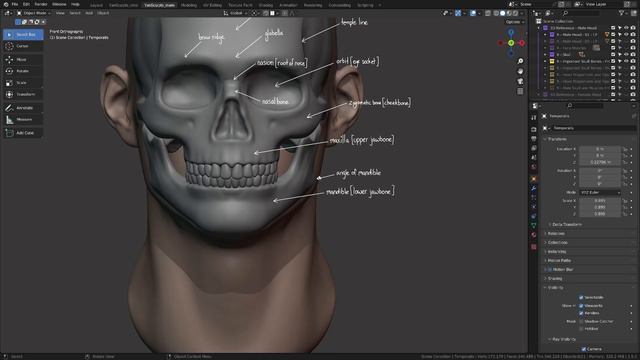640x360 pixels.
Task: Open the Output properties tab
Action: coord(533,139)
